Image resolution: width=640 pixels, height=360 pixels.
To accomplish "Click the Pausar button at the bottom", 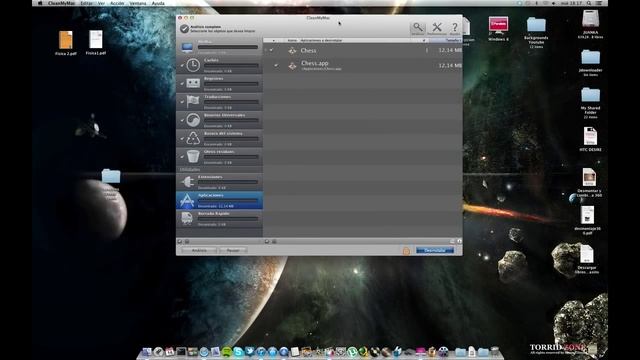I will (233, 250).
